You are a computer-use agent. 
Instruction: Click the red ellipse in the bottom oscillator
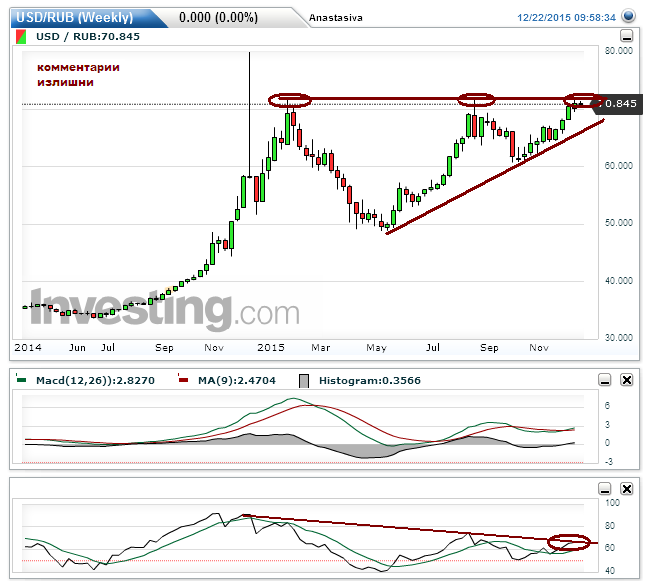[569, 543]
